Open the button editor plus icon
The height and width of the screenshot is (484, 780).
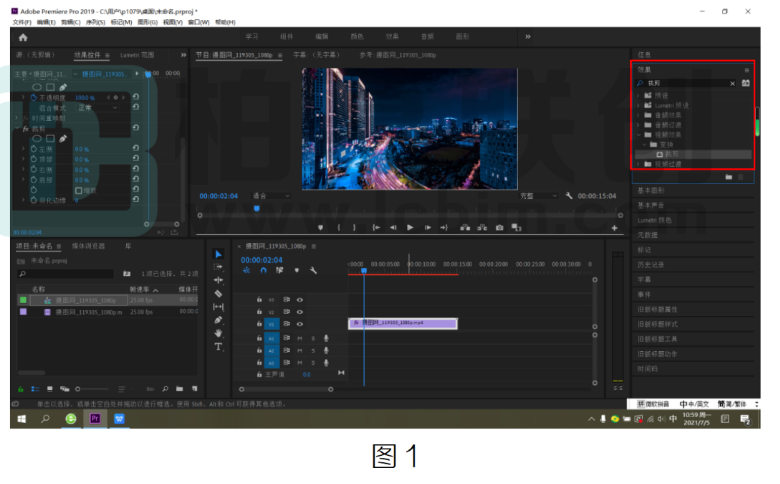click(614, 228)
